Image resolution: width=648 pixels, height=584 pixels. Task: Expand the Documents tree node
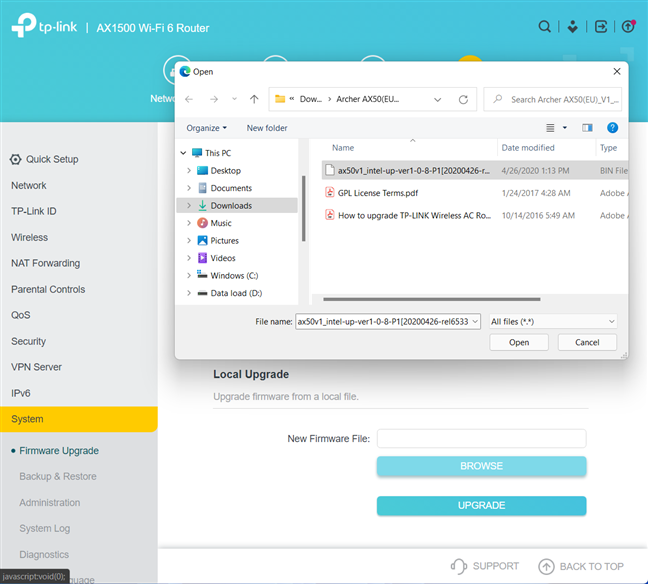pyautogui.click(x=189, y=188)
